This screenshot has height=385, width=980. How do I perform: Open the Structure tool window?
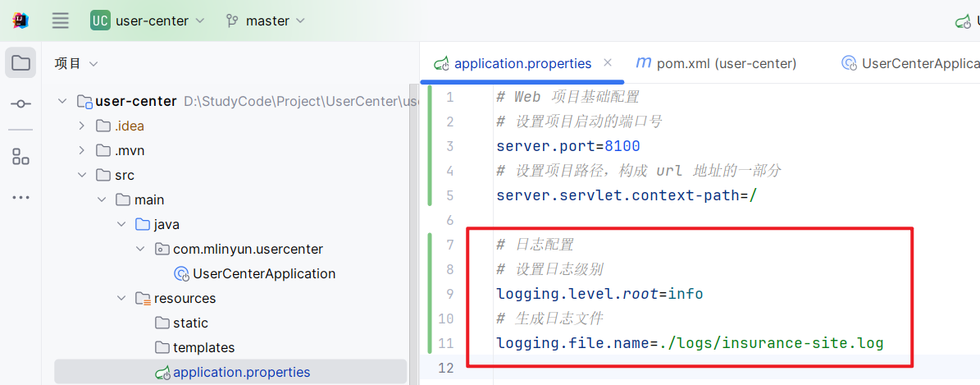21,157
